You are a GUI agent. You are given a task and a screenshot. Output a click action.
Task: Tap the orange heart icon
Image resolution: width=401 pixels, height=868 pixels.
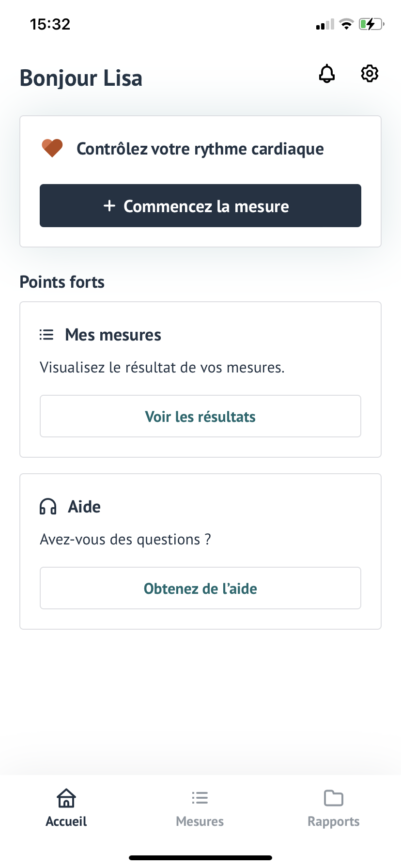pyautogui.click(x=52, y=148)
